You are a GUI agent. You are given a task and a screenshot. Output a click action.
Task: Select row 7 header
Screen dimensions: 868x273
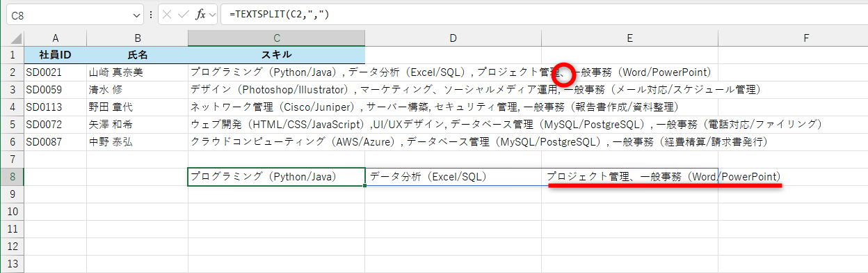(x=12, y=159)
